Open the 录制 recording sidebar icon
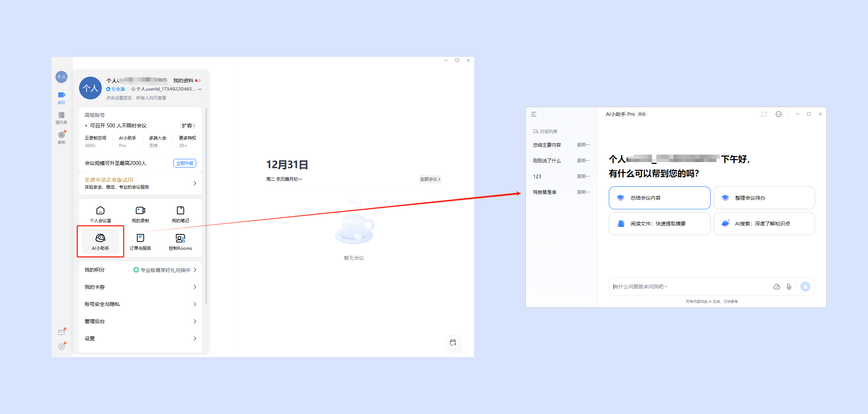This screenshot has height=414, width=868. click(x=61, y=138)
